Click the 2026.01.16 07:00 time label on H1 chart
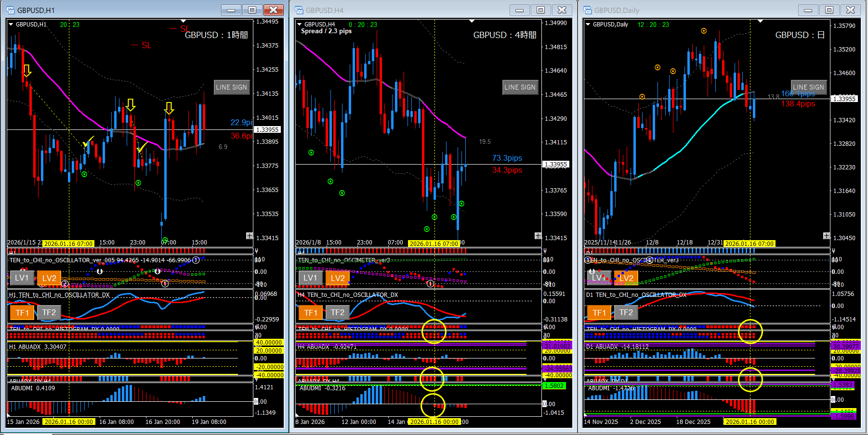 [x=68, y=243]
